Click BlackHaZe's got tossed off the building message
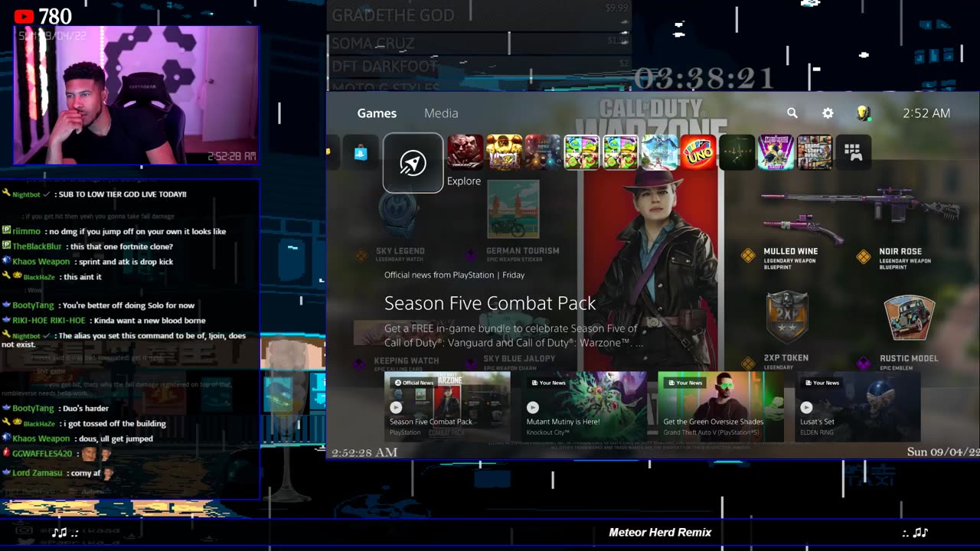Screen dimensions: 980x551 pyautogui.click(x=116, y=424)
